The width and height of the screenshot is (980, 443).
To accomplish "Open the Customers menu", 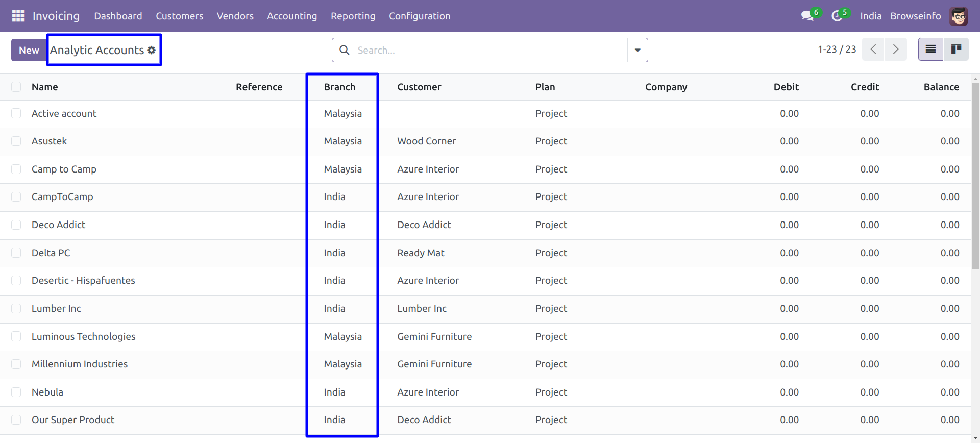I will tap(179, 16).
